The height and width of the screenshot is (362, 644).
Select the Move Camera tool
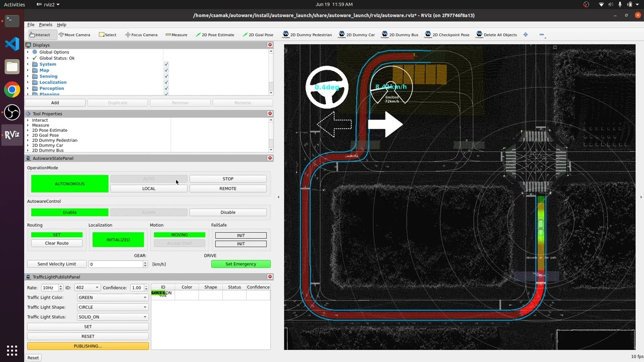[74, 35]
